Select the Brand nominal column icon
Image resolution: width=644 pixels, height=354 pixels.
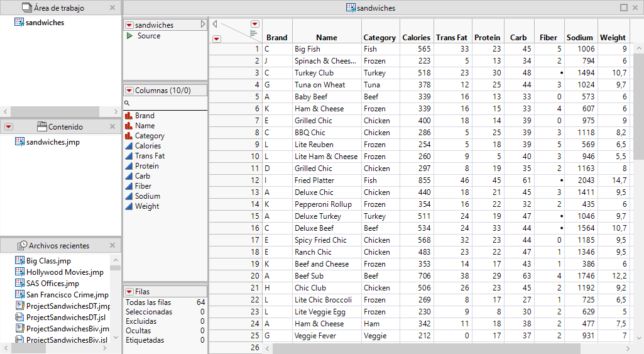[x=129, y=116]
